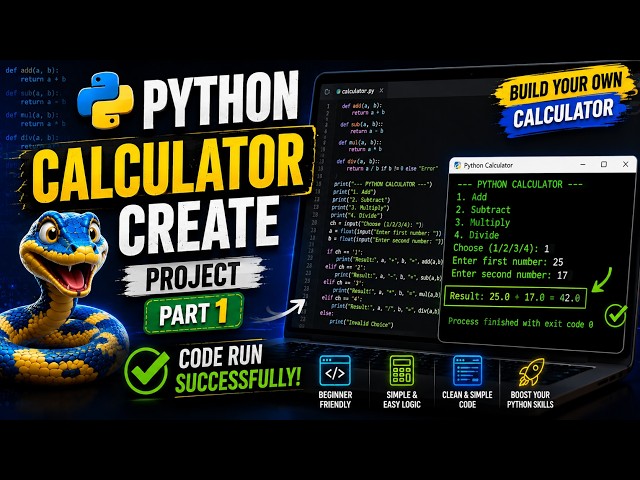Viewport: 640px width, 480px height.
Task: Click the Boost Your Python Skills rocket icon
Action: click(x=531, y=372)
